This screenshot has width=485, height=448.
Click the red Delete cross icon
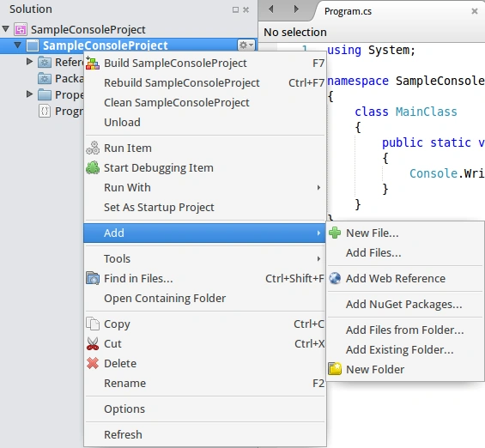93,363
